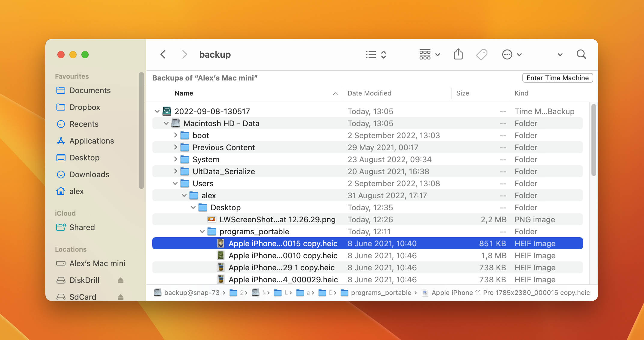Click the chevron sort options icon

(x=382, y=54)
